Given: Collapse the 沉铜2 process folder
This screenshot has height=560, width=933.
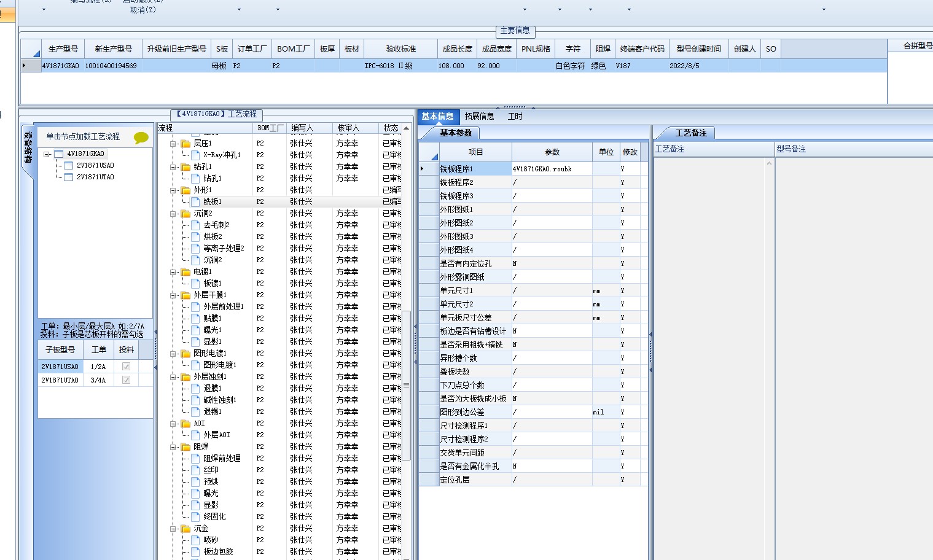Looking at the screenshot, I should click(173, 213).
